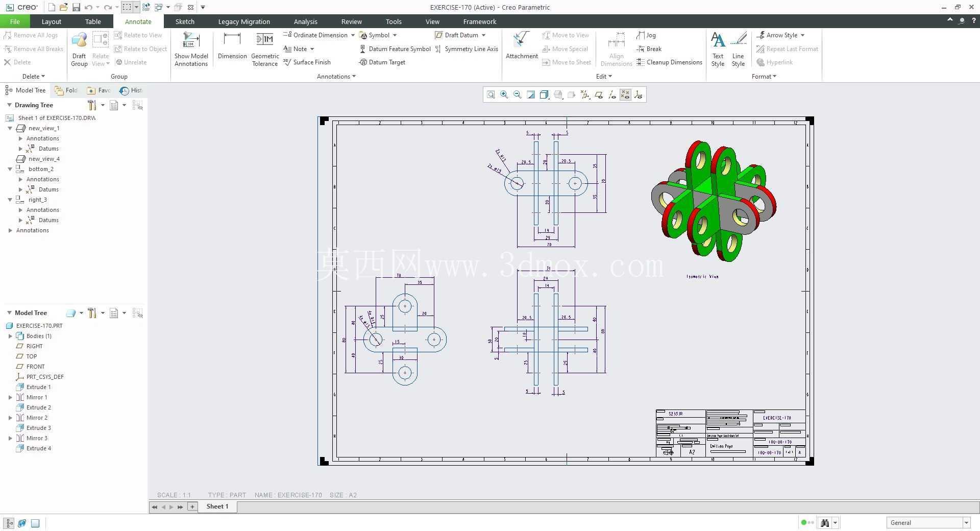
Task: Click the Attachment tool
Action: pyautogui.click(x=522, y=46)
